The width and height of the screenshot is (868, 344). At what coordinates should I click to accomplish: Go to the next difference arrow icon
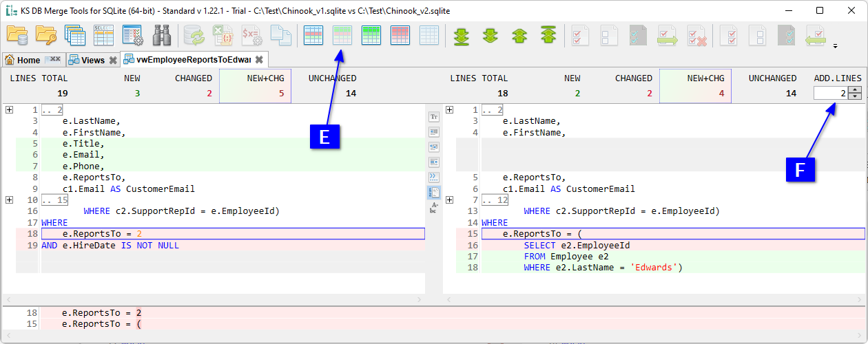pos(490,35)
